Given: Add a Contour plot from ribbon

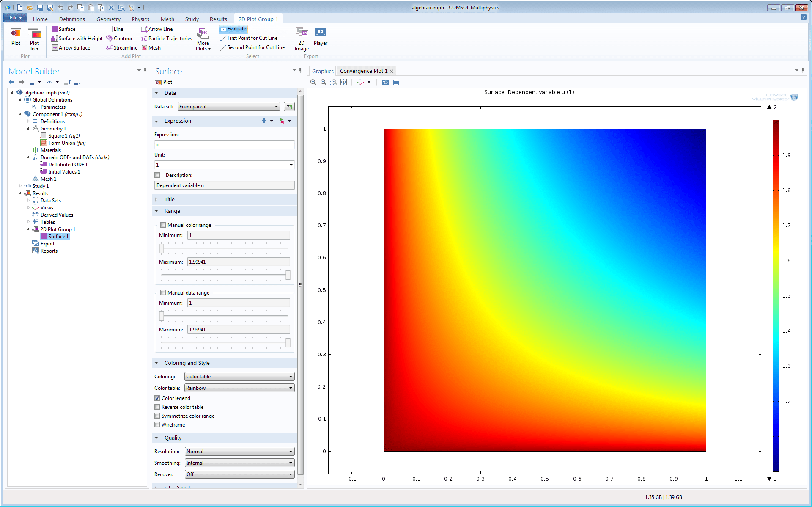Looking at the screenshot, I should [x=119, y=39].
